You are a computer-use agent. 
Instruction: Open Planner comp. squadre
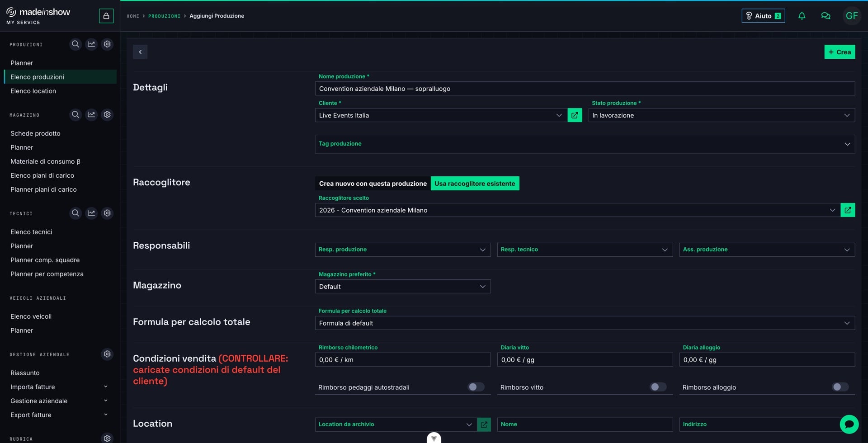(60, 260)
